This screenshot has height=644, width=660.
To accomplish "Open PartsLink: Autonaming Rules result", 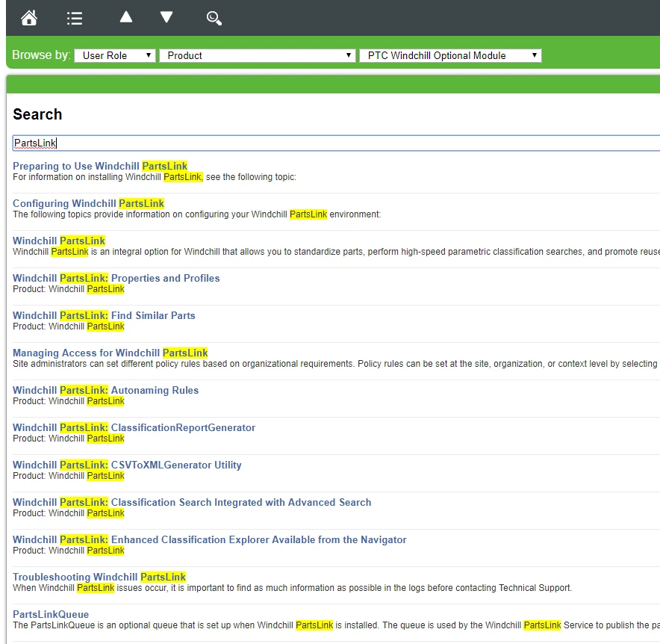I will 106,390.
